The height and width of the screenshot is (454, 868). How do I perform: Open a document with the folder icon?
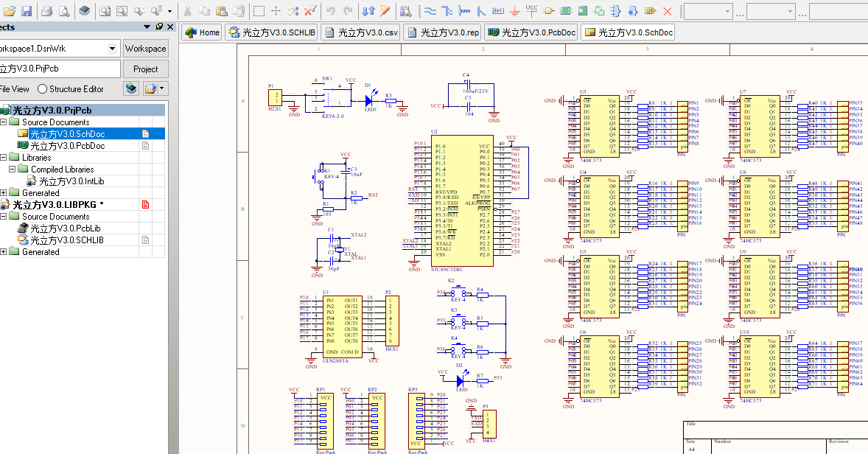10,10
